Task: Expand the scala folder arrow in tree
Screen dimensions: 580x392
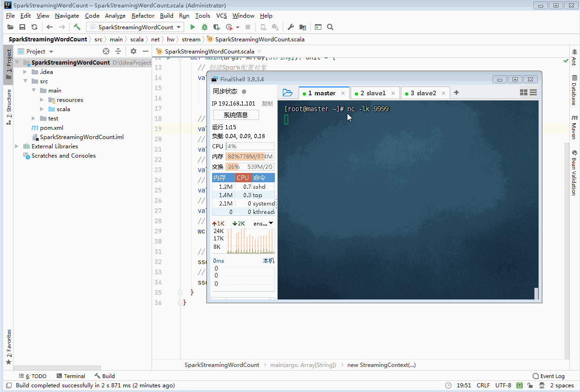Action: (x=42, y=109)
